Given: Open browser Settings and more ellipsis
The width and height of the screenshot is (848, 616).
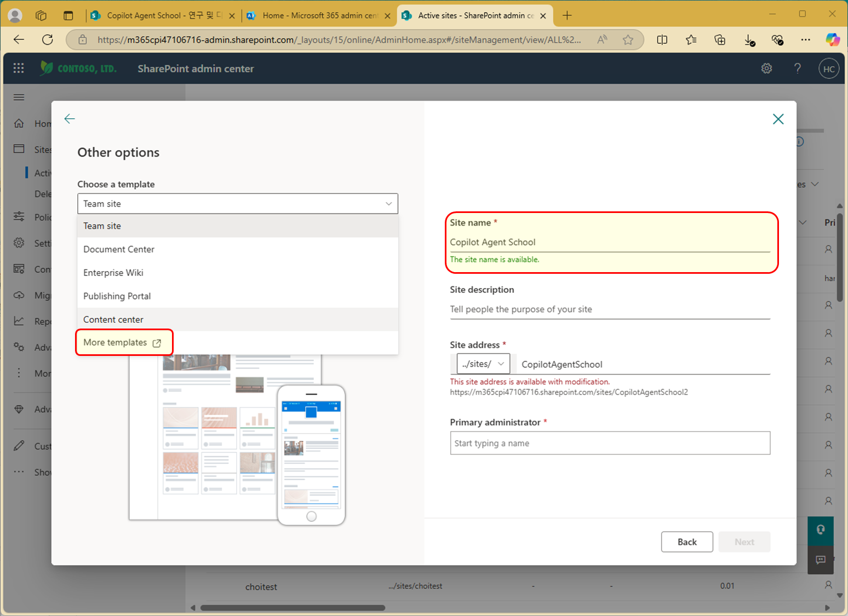Looking at the screenshot, I should (x=805, y=39).
